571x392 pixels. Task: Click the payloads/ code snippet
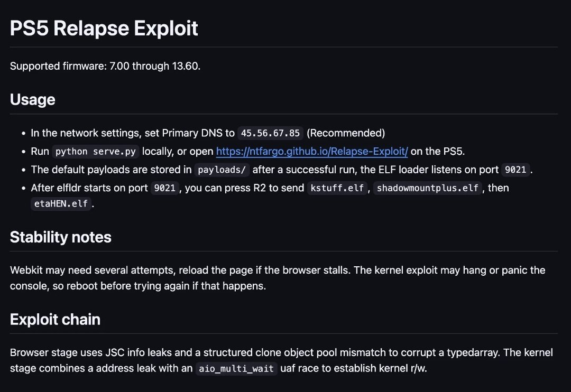[x=222, y=170]
